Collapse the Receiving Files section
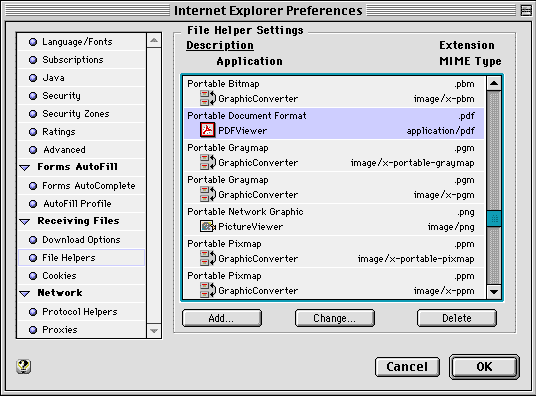Screen dimensions: 536x396 [25, 222]
